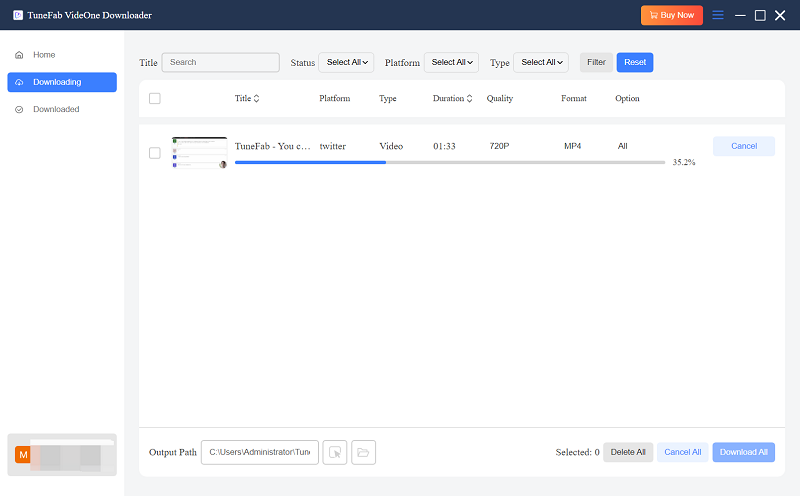Screen dimensions: 800x496
Task: Click the 'Video' type cell
Action: tap(391, 146)
